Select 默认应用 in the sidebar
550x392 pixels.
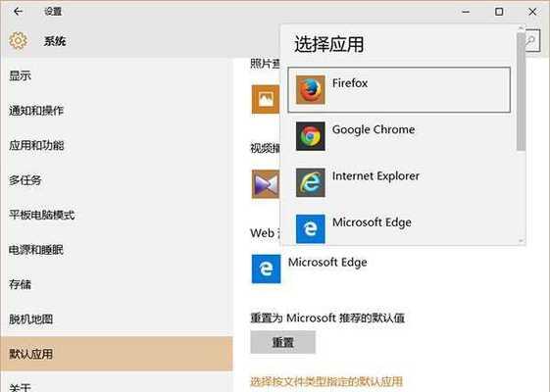(117, 354)
